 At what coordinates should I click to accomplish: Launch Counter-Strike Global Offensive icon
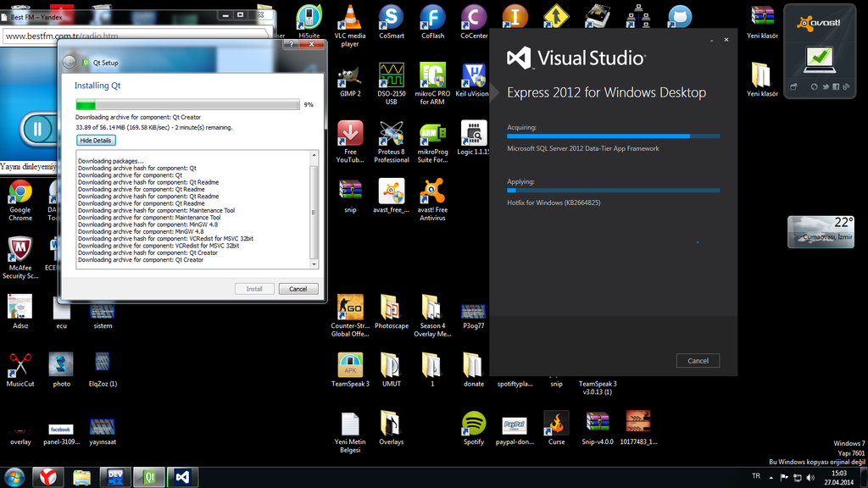(x=350, y=316)
